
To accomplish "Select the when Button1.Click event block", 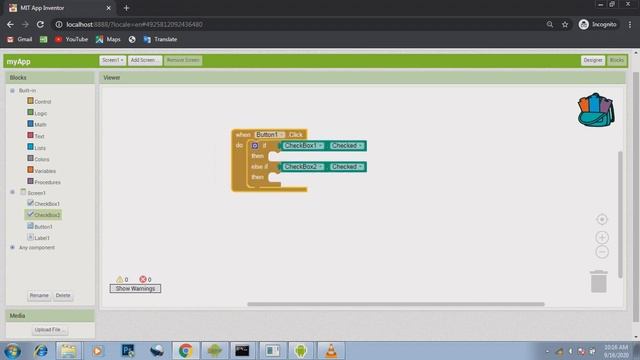I will tap(243, 134).
